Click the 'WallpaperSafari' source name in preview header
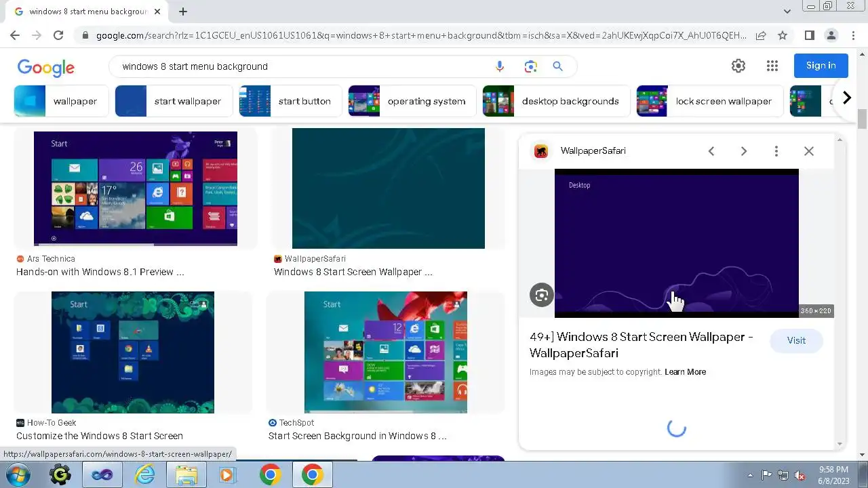Viewport: 868px width, 488px height. coord(593,151)
